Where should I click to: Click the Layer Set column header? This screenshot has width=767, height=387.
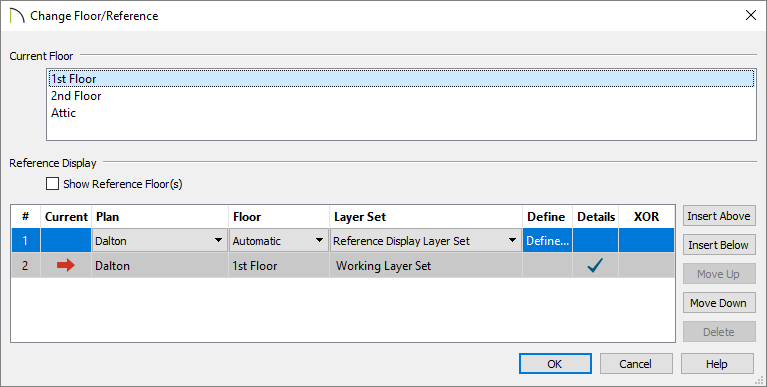tap(426, 217)
